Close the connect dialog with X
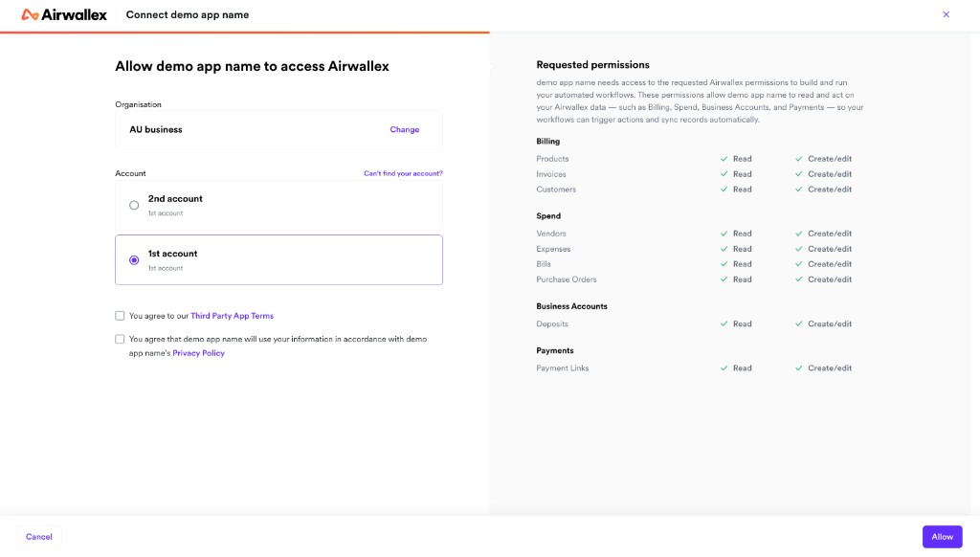The height and width of the screenshot is (557, 980). coord(946,14)
